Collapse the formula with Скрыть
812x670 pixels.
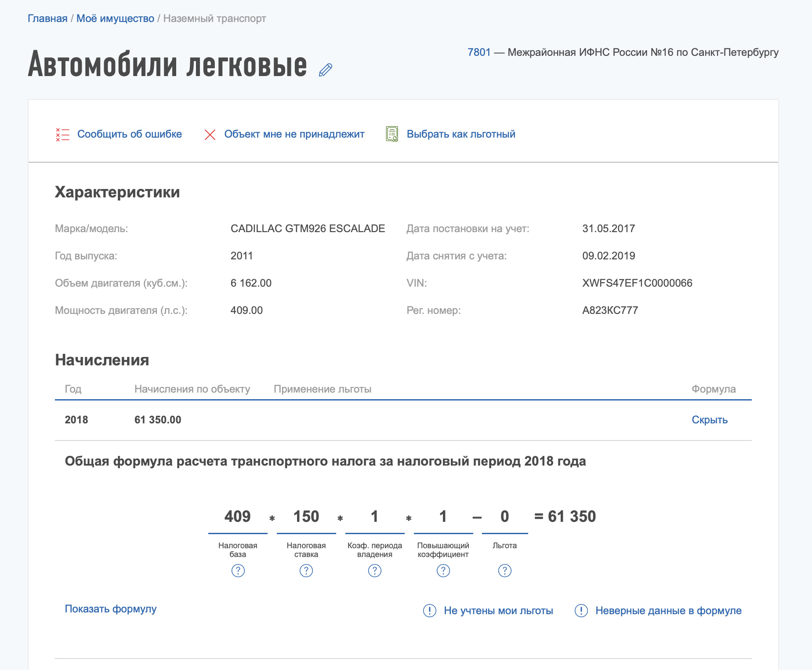(710, 420)
